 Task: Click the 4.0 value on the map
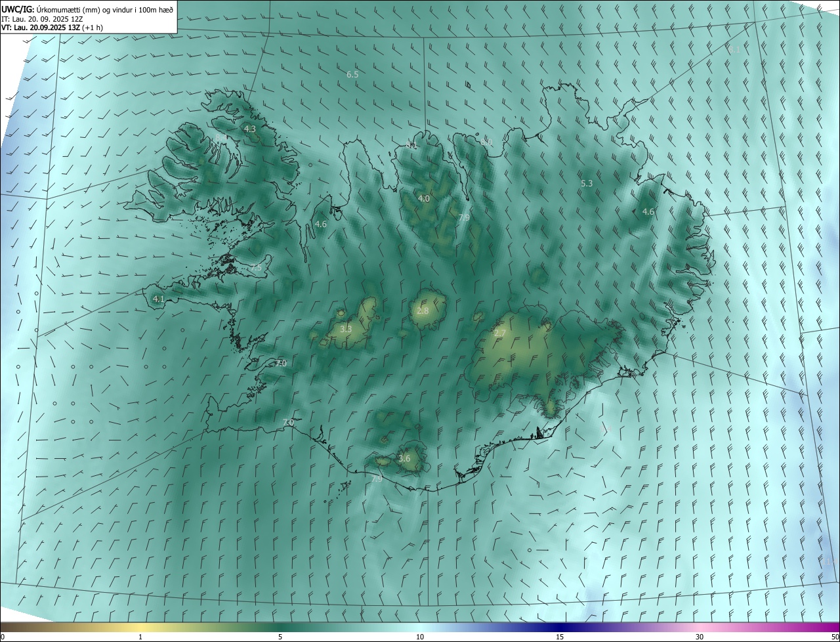[424, 198]
